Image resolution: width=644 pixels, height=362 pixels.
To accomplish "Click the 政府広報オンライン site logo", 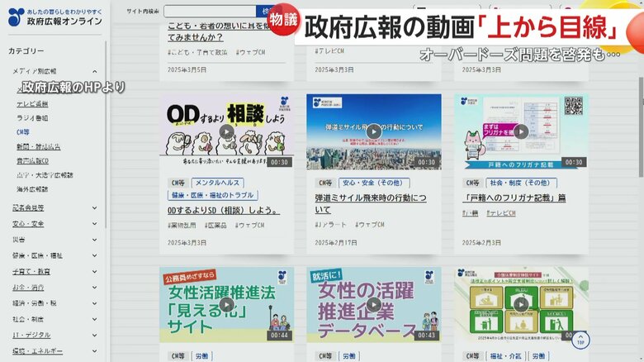I will (x=54, y=17).
